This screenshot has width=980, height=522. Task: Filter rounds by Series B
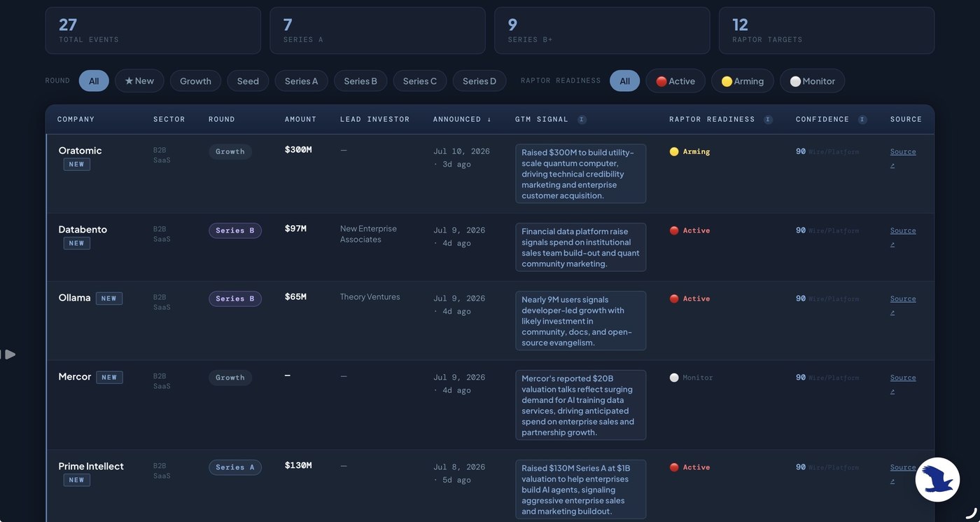360,81
